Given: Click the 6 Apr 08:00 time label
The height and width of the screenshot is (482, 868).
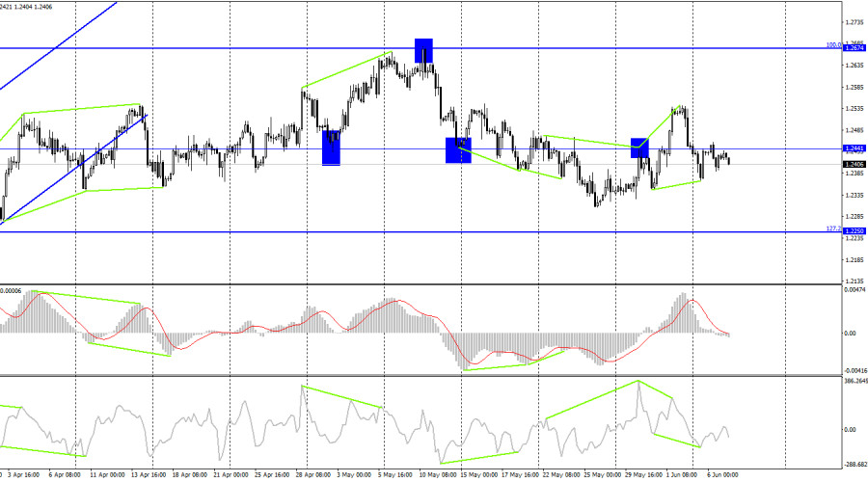Looking at the screenshot, I should point(65,475).
